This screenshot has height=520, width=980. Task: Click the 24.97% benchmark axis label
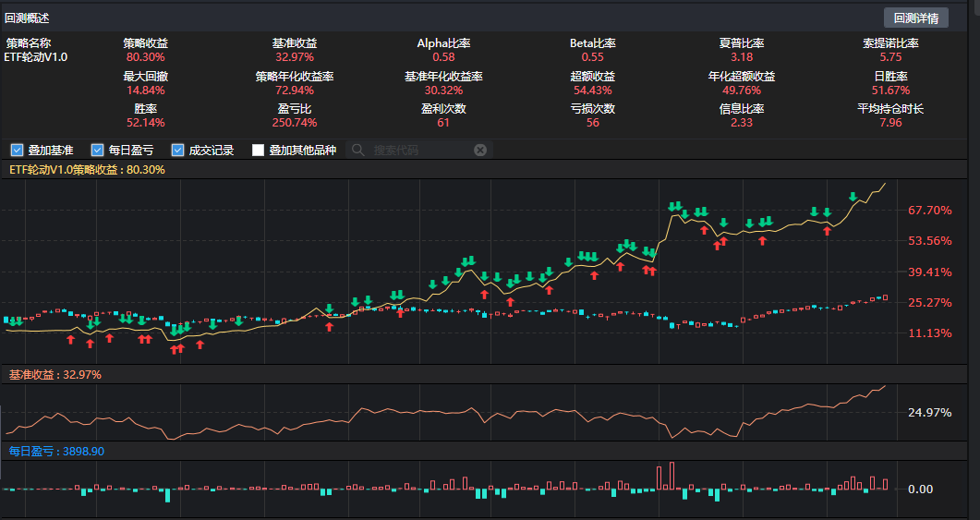930,413
